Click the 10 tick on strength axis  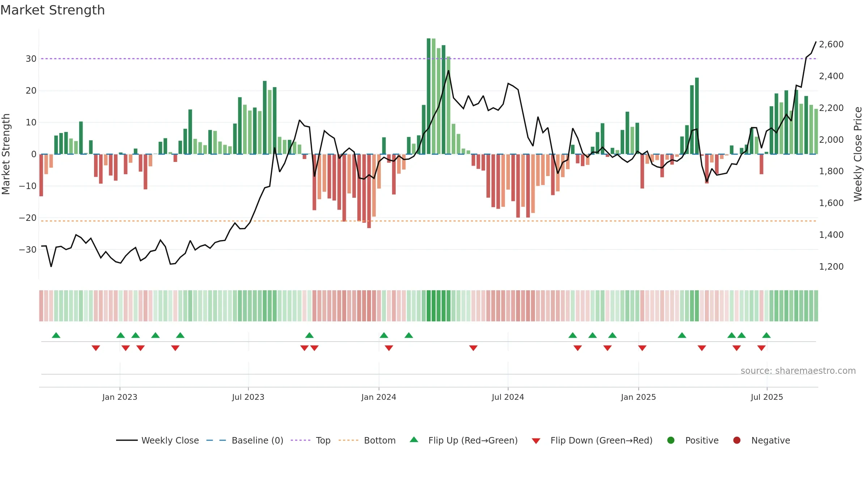click(31, 123)
